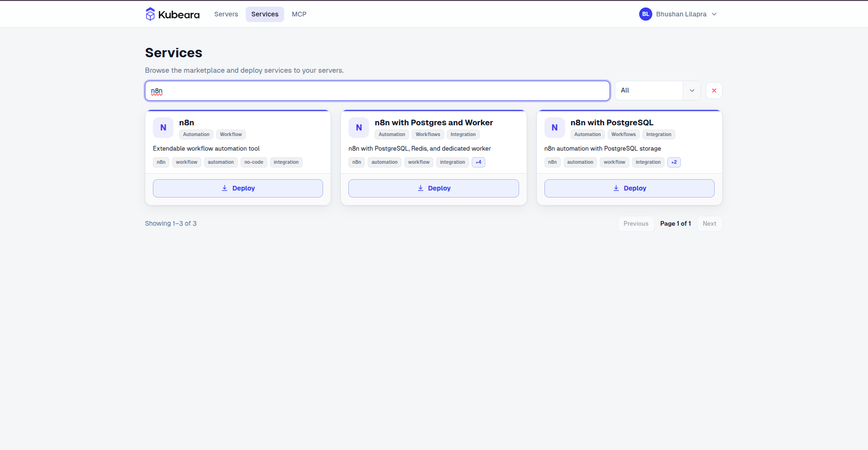
Task: Click 'n8n automation with PostgreSQL storage' description
Action: pyautogui.click(x=603, y=149)
